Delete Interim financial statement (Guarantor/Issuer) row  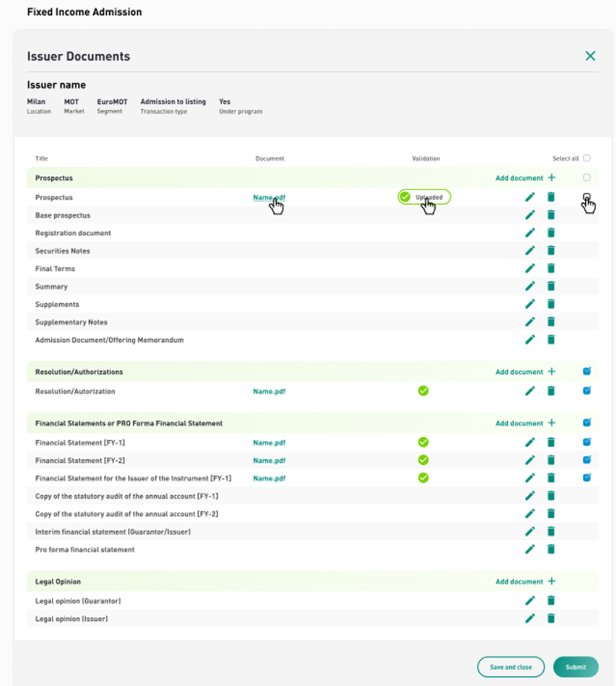click(x=551, y=532)
